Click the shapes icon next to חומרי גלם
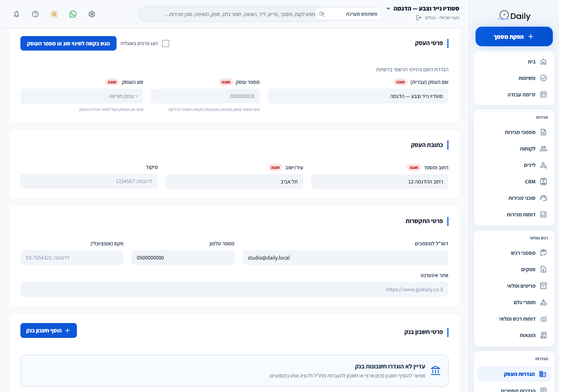 [543, 302]
